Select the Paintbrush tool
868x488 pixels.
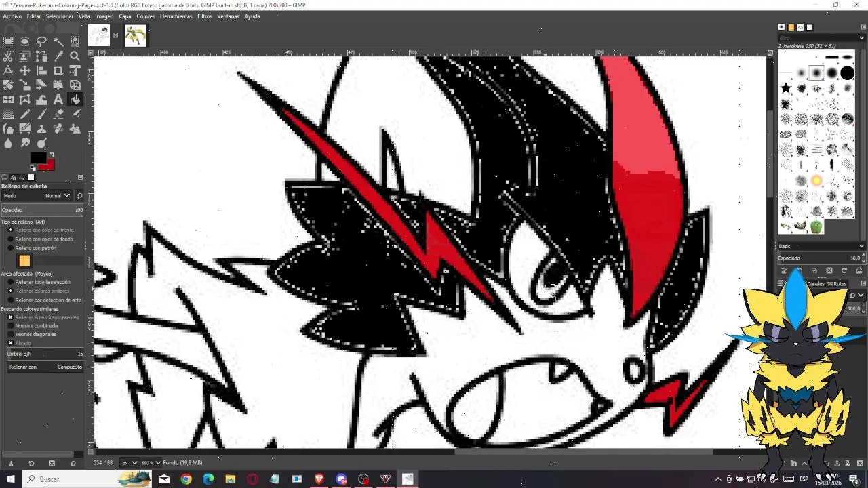[41, 114]
